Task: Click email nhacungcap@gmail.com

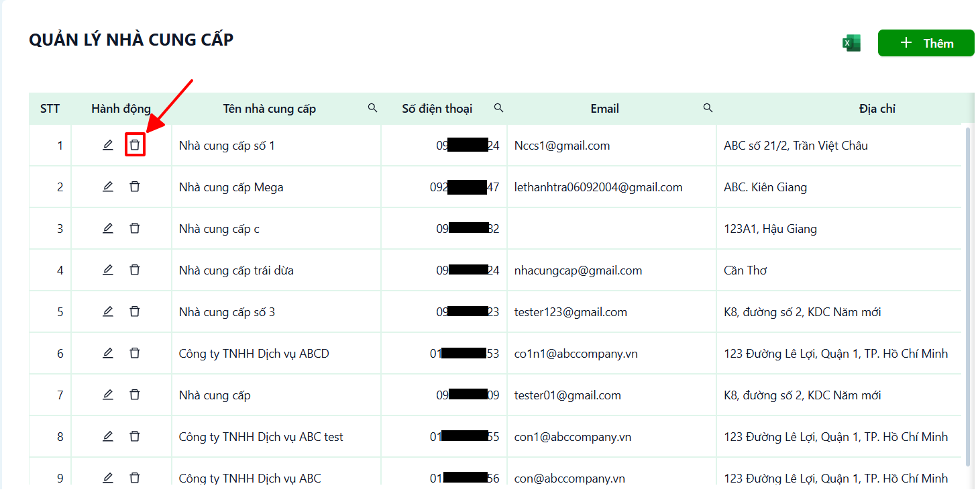Action: click(578, 270)
